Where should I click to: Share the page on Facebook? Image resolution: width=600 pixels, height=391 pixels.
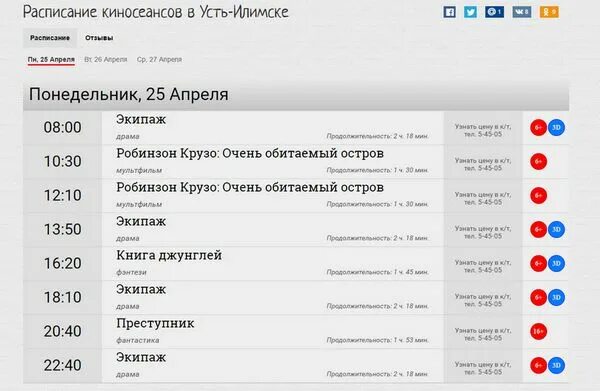450,12
